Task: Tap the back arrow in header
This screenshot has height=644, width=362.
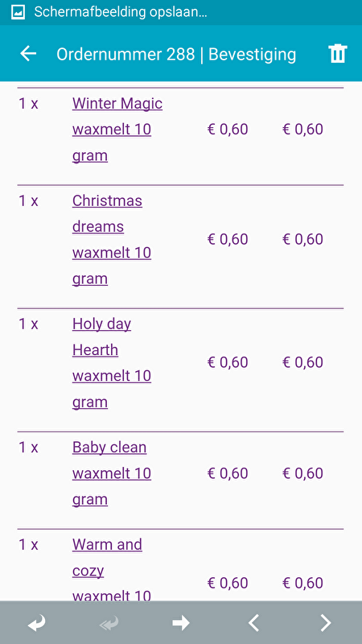Action: coord(28,54)
